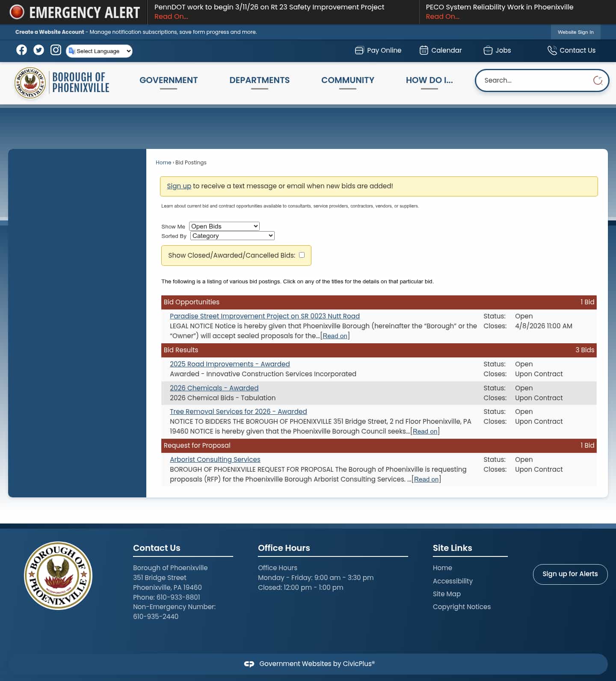The width and height of the screenshot is (616, 681).
Task: Open Website Sign In
Action: (575, 32)
